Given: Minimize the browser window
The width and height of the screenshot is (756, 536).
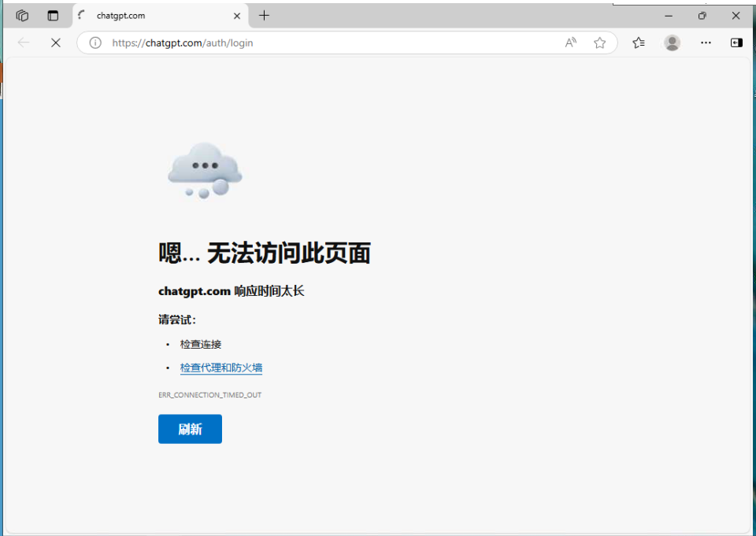Looking at the screenshot, I should click(669, 16).
